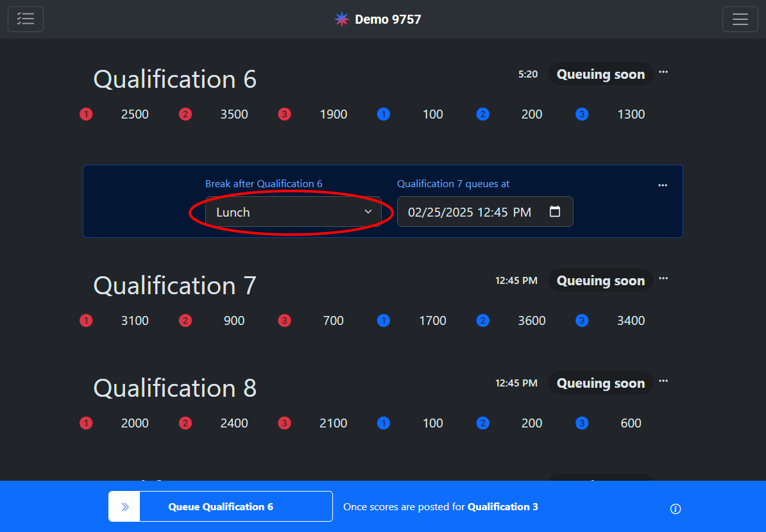The width and height of the screenshot is (766, 532).
Task: Select red team 3500 in Qualification 6
Action: [234, 115]
